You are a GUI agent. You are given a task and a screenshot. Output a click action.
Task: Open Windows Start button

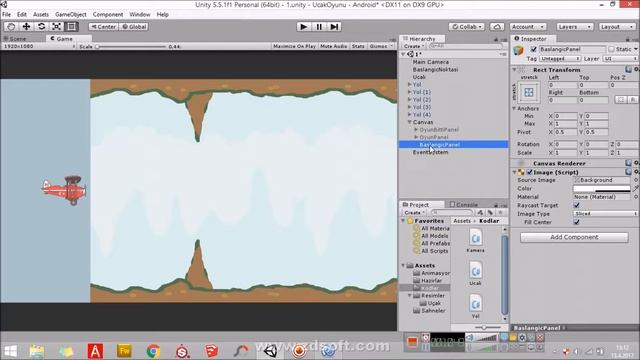(11, 351)
